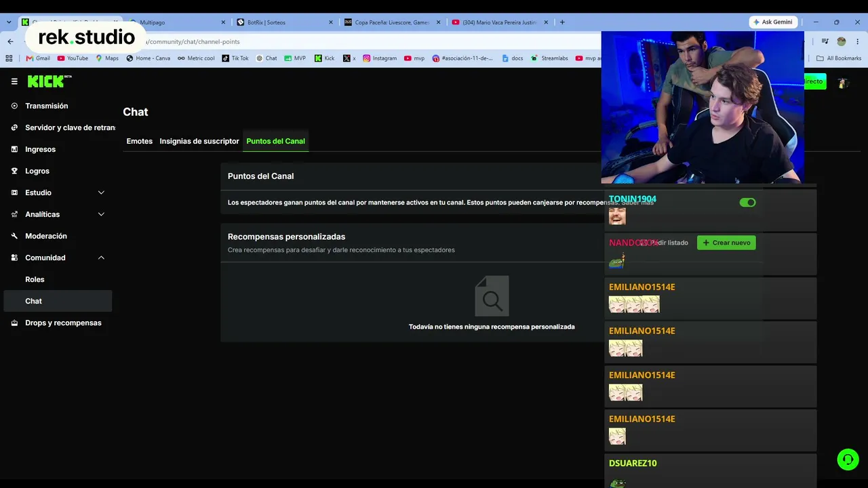Select Chat under Comunidad
The height and width of the screenshot is (488, 868).
click(x=58, y=301)
